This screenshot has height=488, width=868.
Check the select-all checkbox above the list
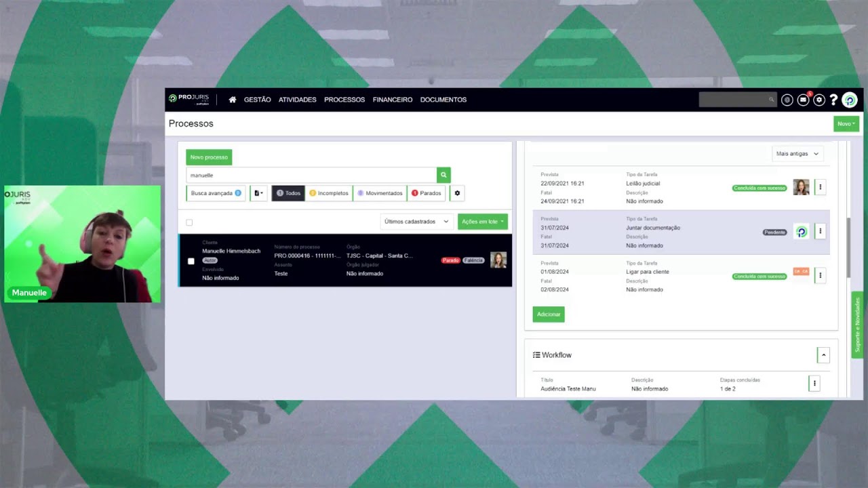point(189,222)
